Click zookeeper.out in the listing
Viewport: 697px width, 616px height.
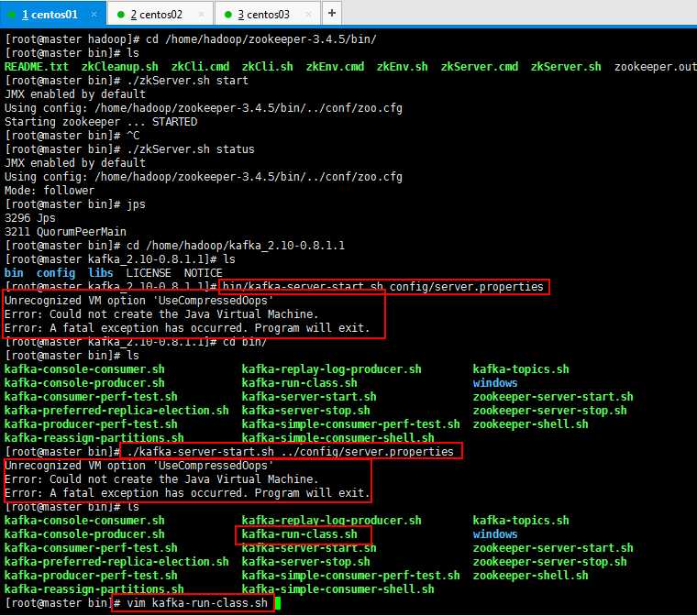pyautogui.click(x=655, y=67)
